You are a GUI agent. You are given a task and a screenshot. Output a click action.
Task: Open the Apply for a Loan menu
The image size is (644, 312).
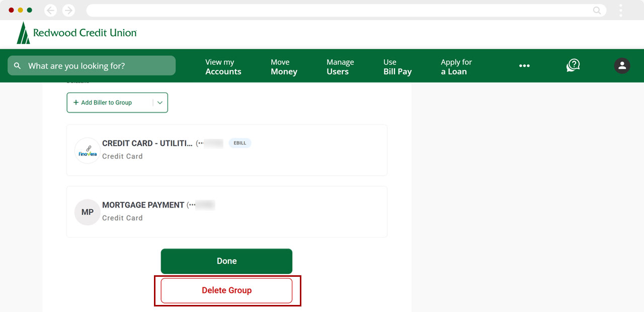pyautogui.click(x=456, y=66)
